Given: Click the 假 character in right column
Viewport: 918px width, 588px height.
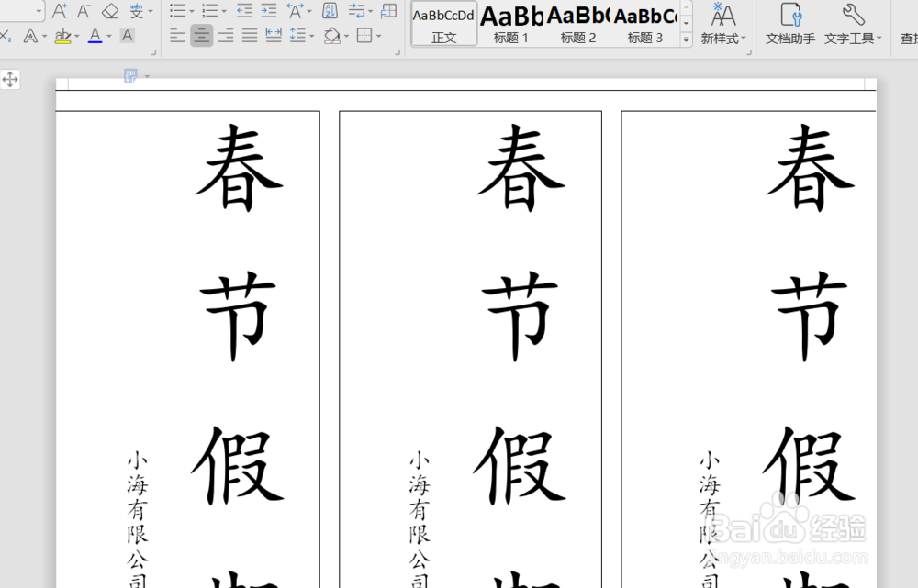Looking at the screenshot, I should pos(811,465).
